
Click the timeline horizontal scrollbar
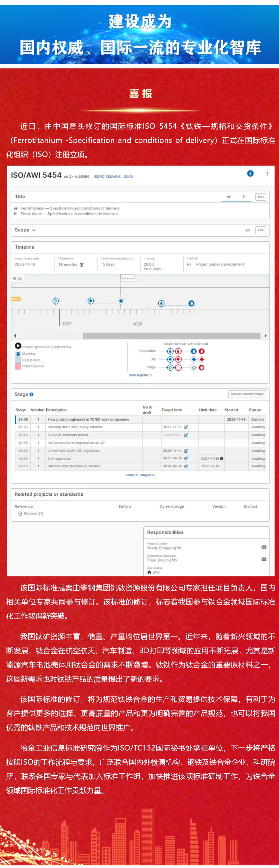(171, 336)
